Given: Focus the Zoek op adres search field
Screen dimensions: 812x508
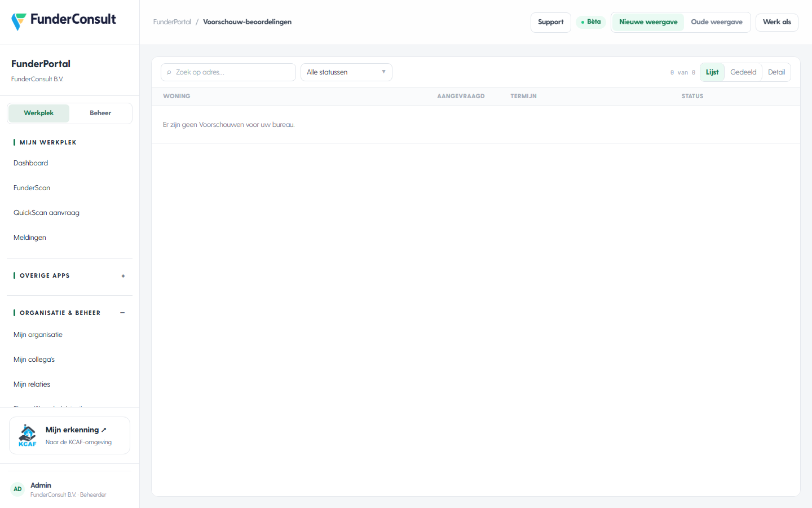Looking at the screenshot, I should pos(228,72).
